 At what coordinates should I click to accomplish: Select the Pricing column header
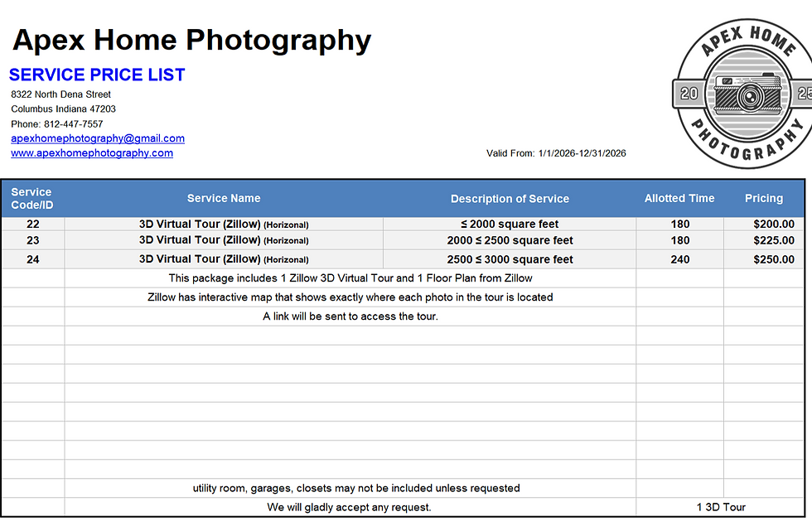(x=764, y=199)
